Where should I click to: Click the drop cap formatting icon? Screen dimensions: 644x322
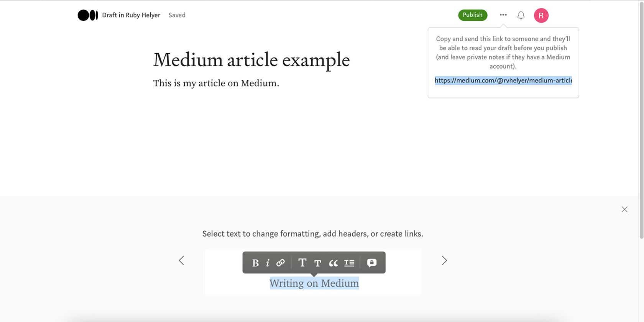coord(349,263)
